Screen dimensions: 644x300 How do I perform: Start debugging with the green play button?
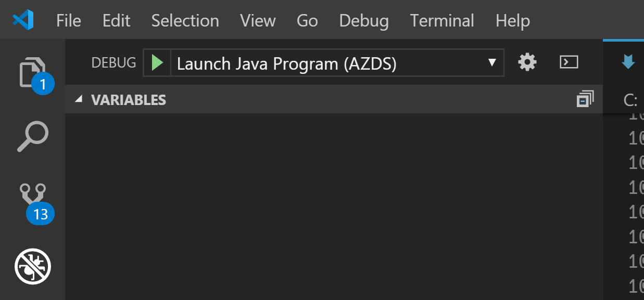pos(157,63)
